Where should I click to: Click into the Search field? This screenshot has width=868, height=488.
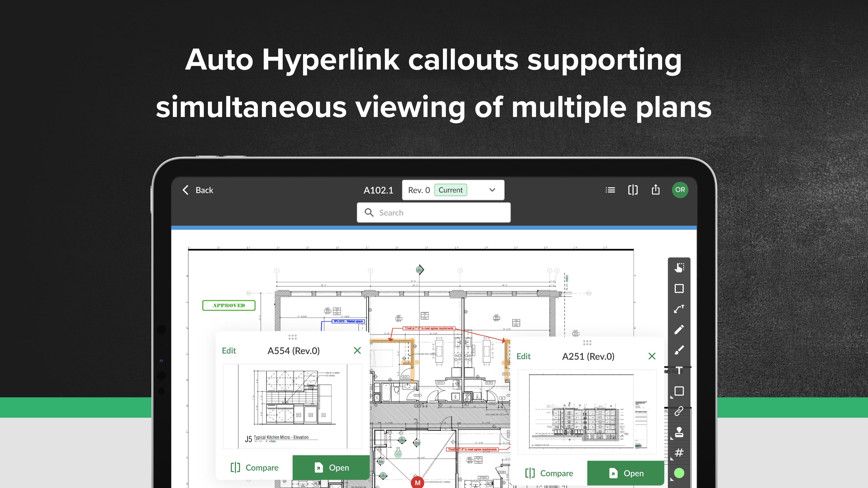433,212
